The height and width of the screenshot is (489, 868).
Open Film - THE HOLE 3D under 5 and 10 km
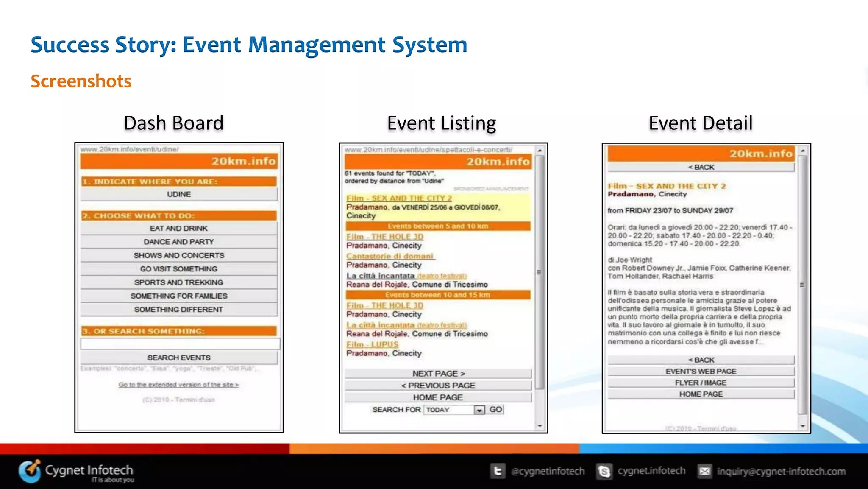tap(385, 237)
